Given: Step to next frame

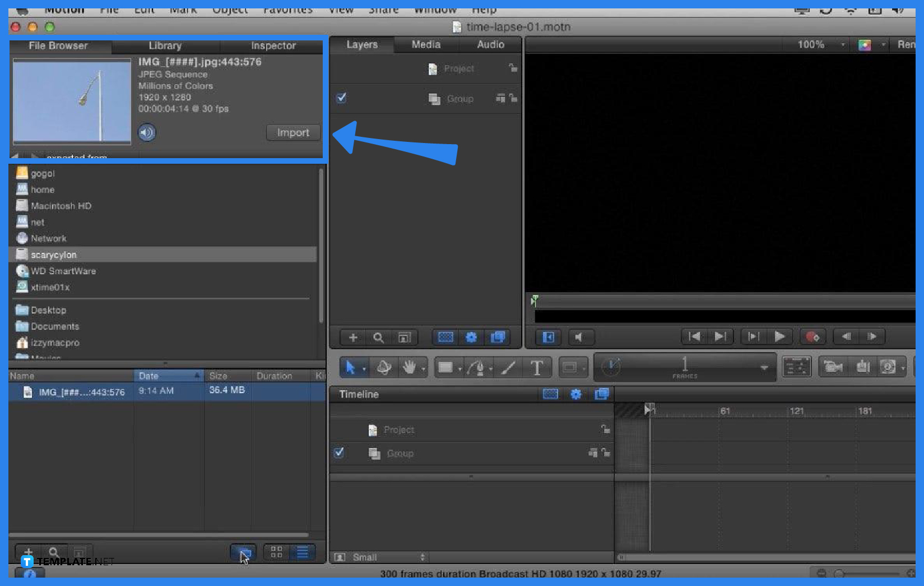Looking at the screenshot, I should coord(872,336).
